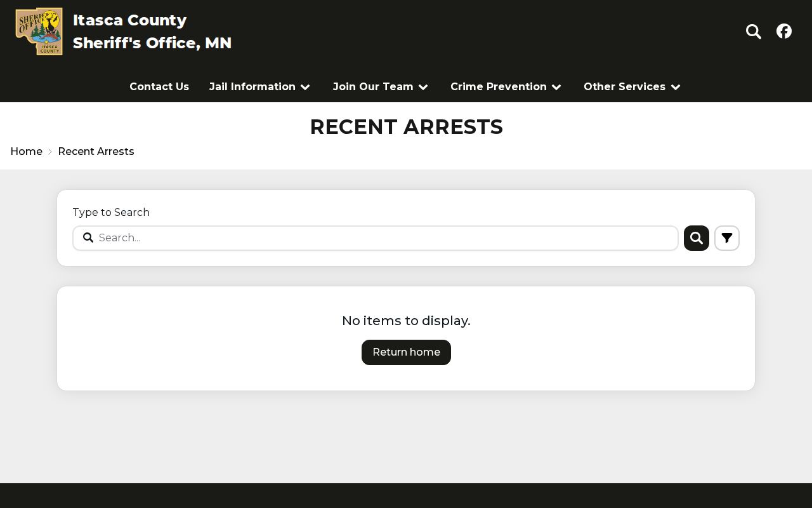
Task: Submit search with black magnifier button
Action: tap(697, 238)
